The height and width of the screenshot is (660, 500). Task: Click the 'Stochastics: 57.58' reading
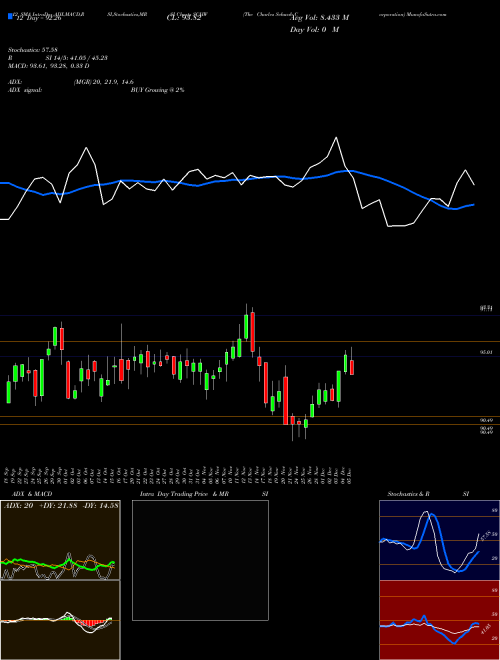click(x=33, y=50)
